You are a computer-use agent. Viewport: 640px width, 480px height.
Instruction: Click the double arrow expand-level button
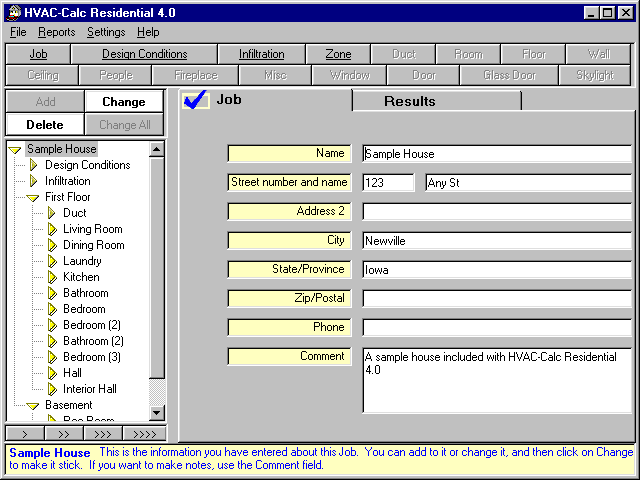click(x=64, y=434)
